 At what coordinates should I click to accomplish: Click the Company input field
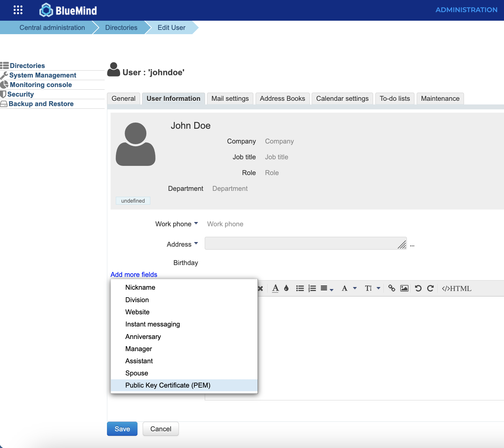[x=279, y=141]
